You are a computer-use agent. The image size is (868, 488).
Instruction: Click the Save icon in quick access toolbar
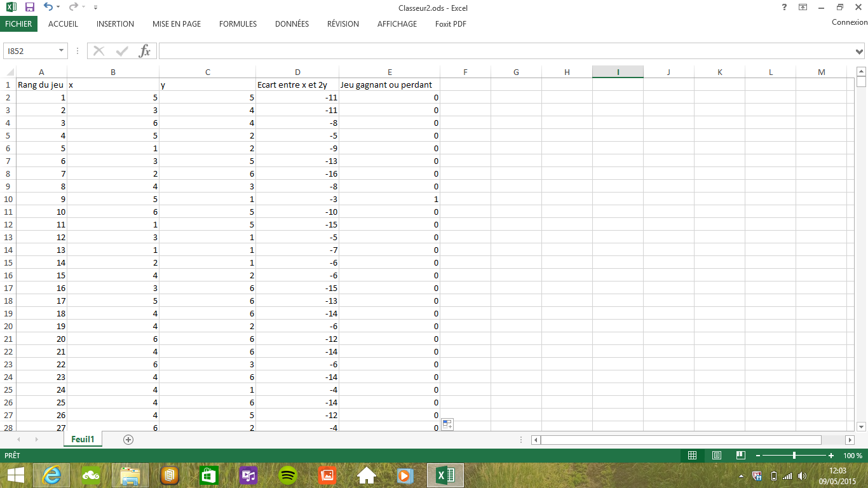point(29,7)
